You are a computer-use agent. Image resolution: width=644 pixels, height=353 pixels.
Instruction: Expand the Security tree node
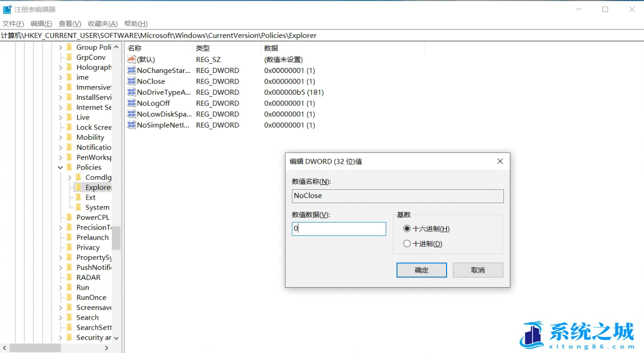point(60,337)
